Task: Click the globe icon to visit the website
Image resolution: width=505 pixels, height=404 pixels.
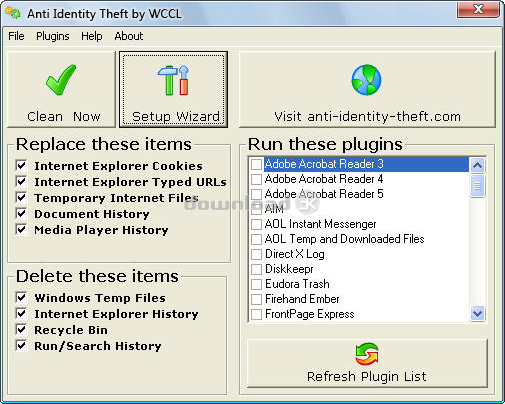Action: coord(366,80)
